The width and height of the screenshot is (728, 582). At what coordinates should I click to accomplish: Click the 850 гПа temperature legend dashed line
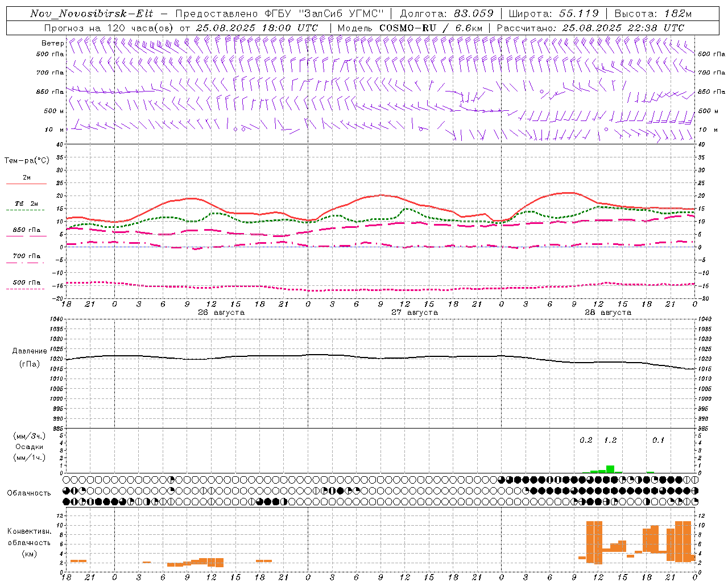(25, 236)
